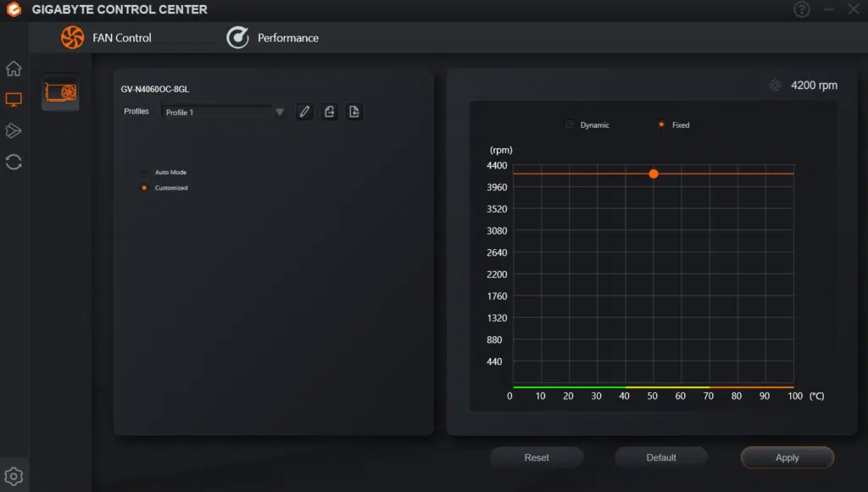Click the 4200 rpm readout
Viewport: 868px width, 492px height.
coord(814,86)
